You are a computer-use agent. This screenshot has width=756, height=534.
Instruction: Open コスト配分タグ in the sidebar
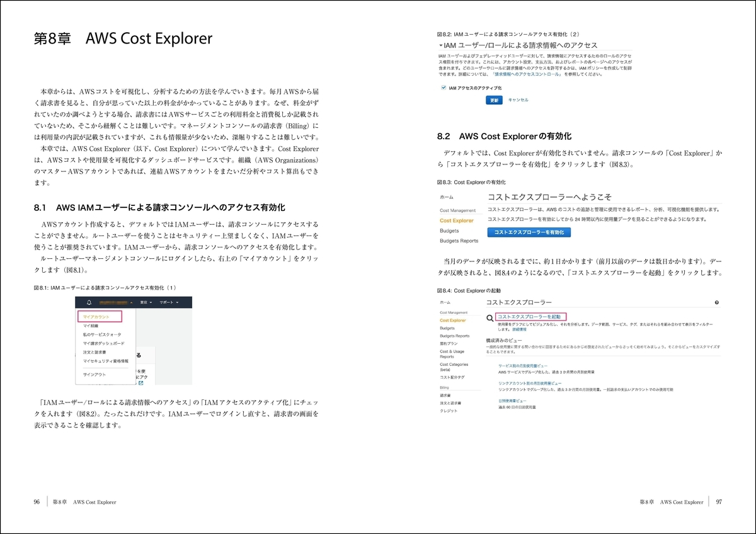pos(452,377)
